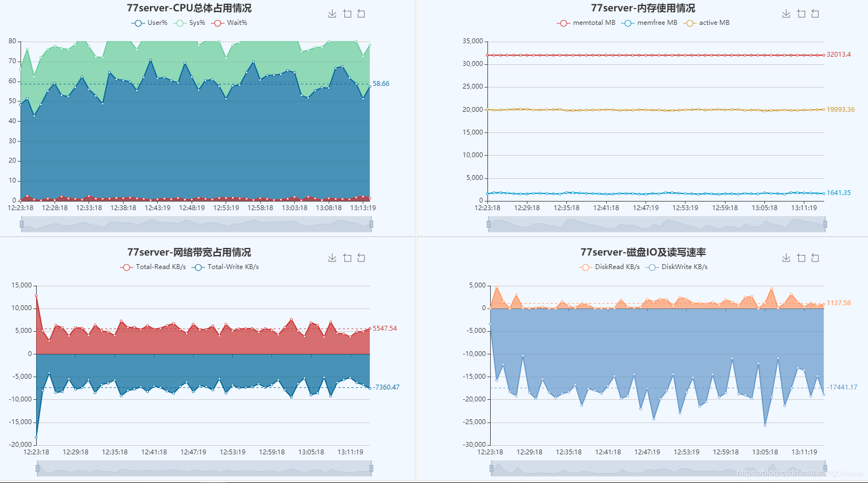Save the memory chart as image

click(786, 14)
